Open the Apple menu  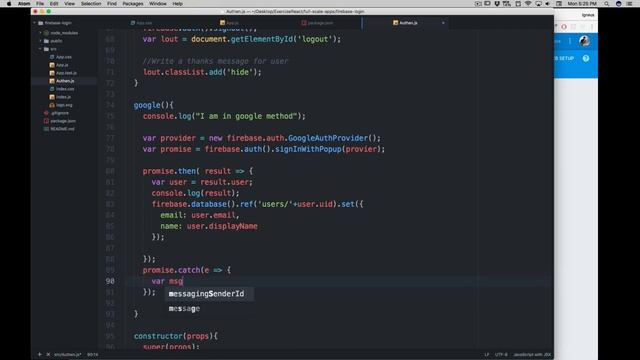point(9,4)
